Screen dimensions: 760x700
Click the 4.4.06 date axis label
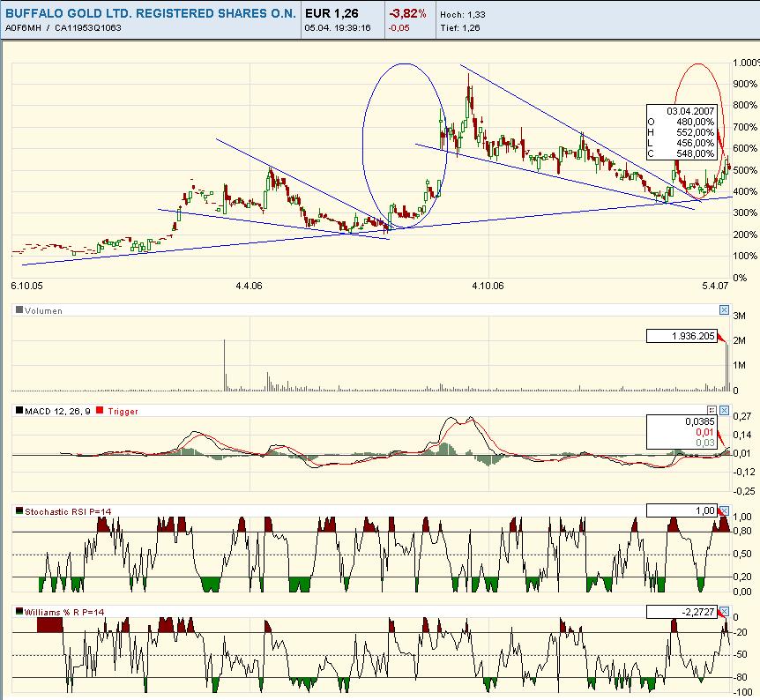pos(250,286)
